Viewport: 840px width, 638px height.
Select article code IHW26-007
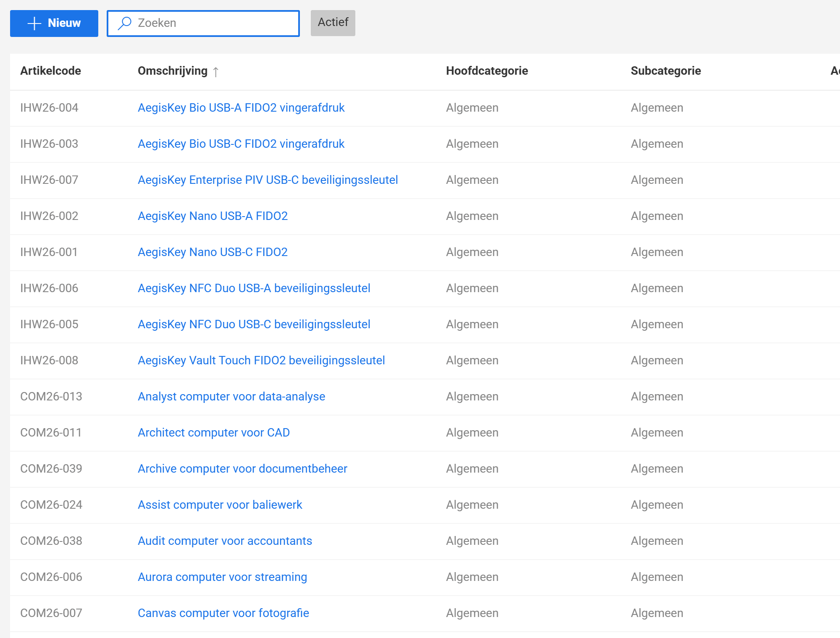(49, 180)
